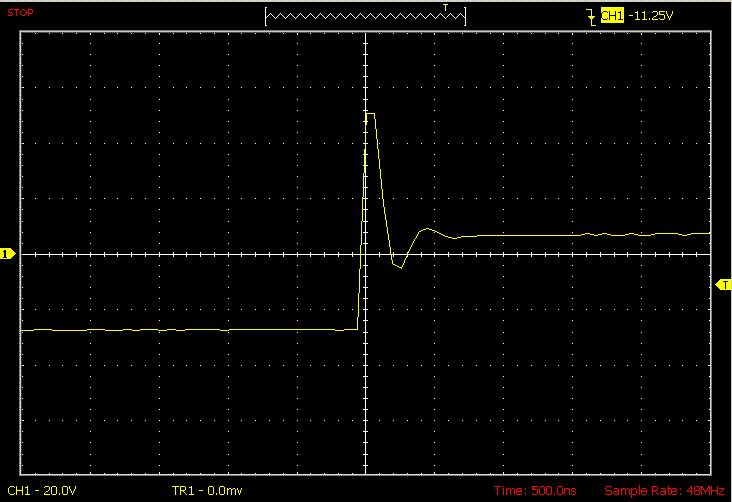This screenshot has height=502, width=732.
Task: Click the T trigger position marker in overview
Action: coord(445,7)
